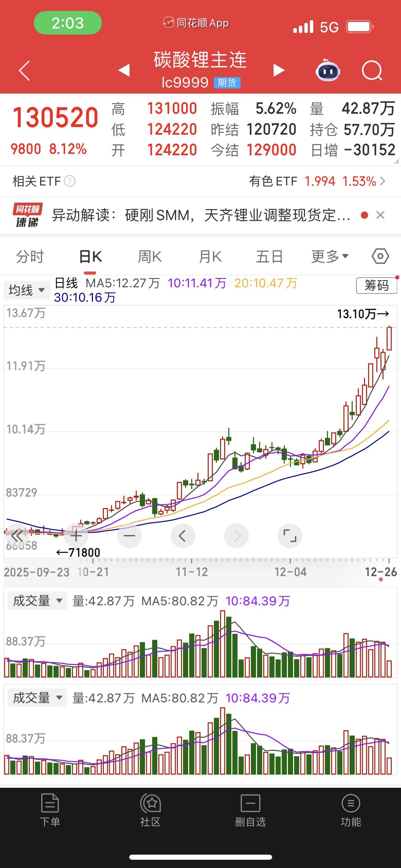Screen dimensions: 401x868
Task: Open chart settings hexagon icon
Action: (380, 256)
